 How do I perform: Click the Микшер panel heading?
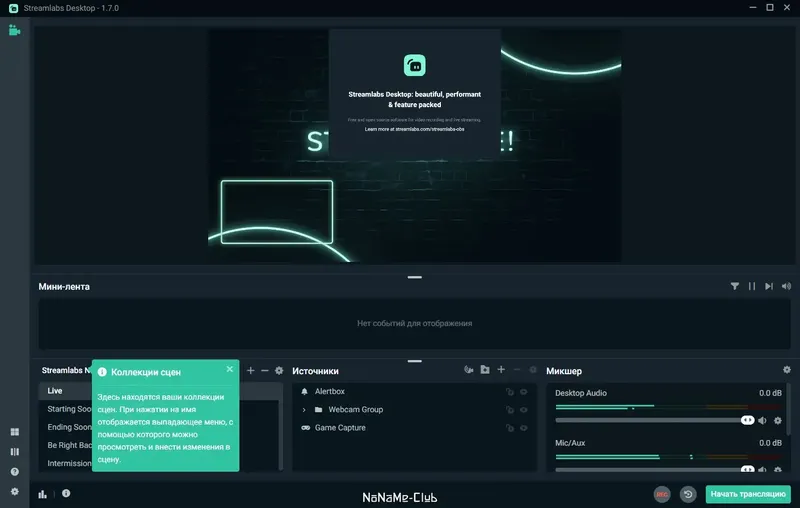pos(564,371)
